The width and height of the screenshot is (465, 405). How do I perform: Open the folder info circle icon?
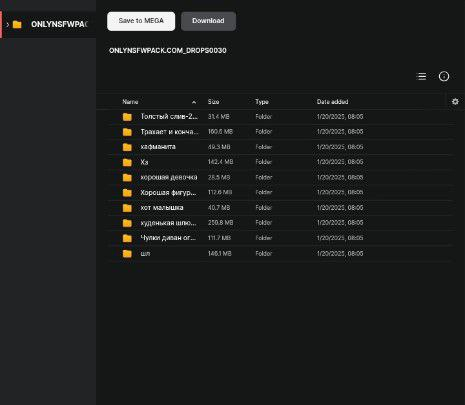pos(444,76)
